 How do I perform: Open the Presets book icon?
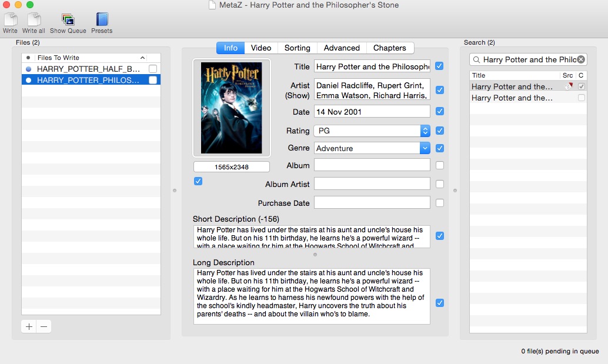102,20
